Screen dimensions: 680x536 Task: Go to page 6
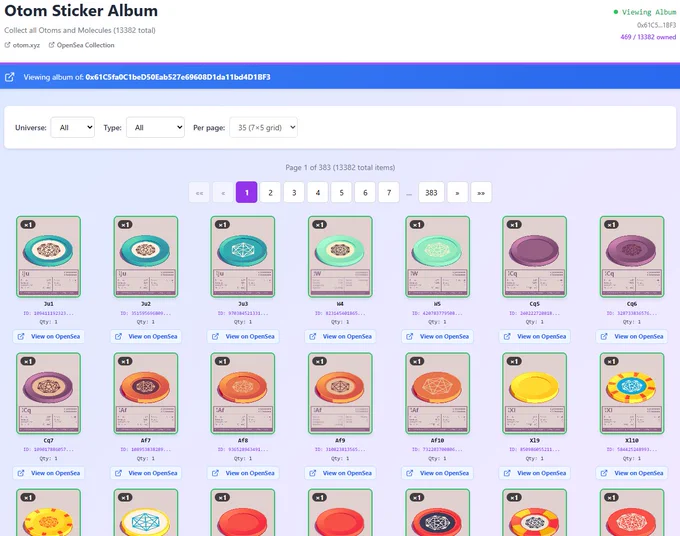click(x=365, y=193)
